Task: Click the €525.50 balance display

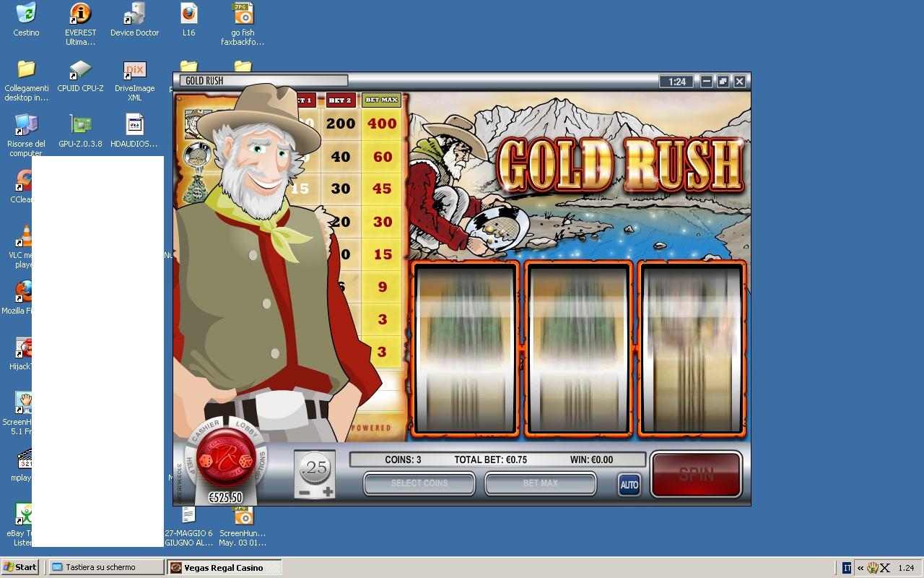Action: tap(225, 498)
